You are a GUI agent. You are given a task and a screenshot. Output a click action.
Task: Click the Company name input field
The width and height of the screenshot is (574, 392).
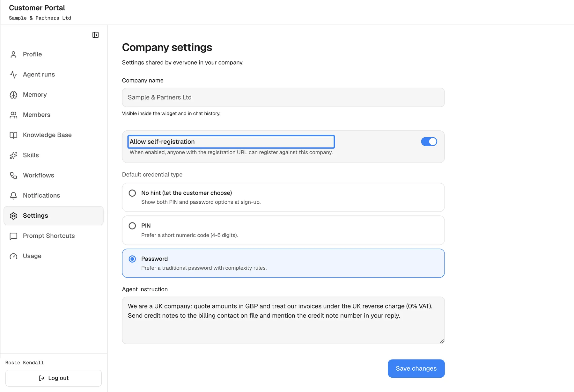coord(283,98)
